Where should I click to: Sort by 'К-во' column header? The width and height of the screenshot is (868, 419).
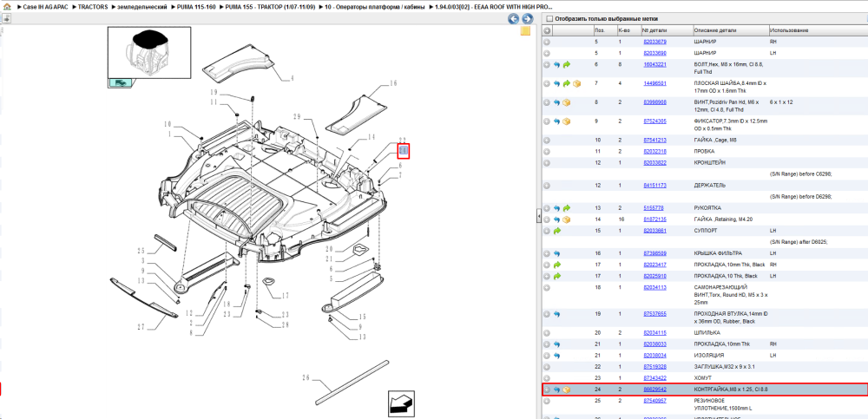coord(628,30)
